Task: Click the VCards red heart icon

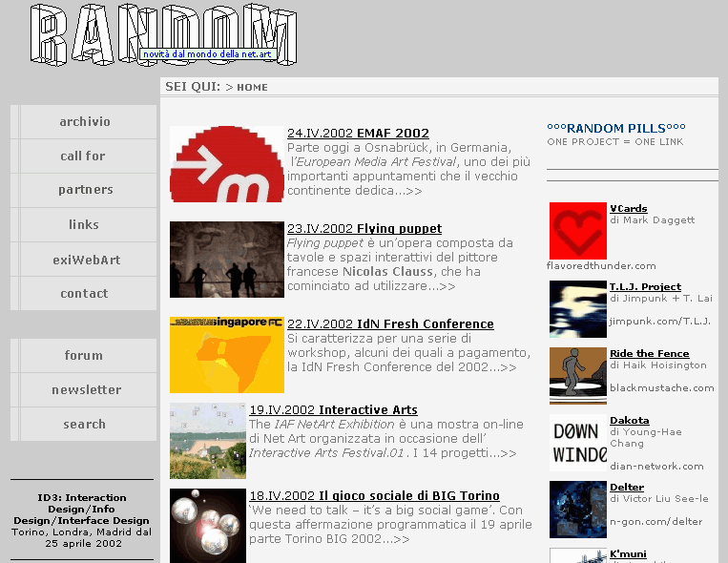Action: [x=578, y=231]
